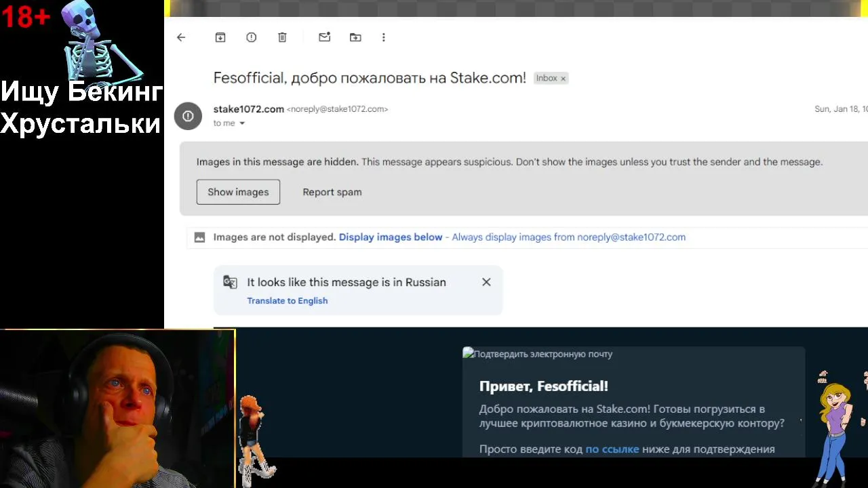Open the three-dot More options menu
This screenshot has width=868, height=488.
(384, 37)
